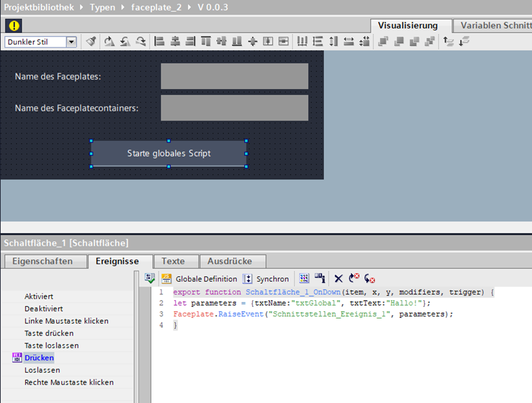
Task: Click the format painter brush icon
Action: (x=91, y=42)
